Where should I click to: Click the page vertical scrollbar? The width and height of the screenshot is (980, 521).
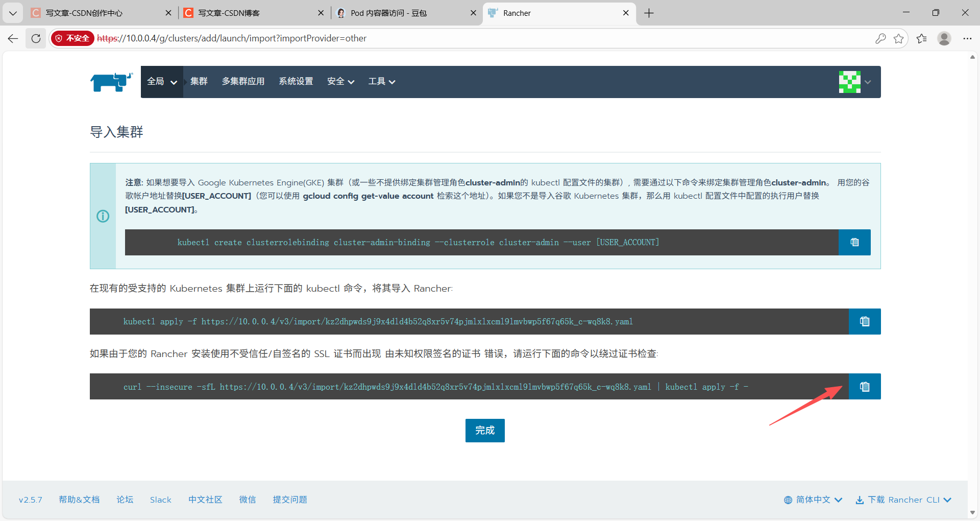972,285
